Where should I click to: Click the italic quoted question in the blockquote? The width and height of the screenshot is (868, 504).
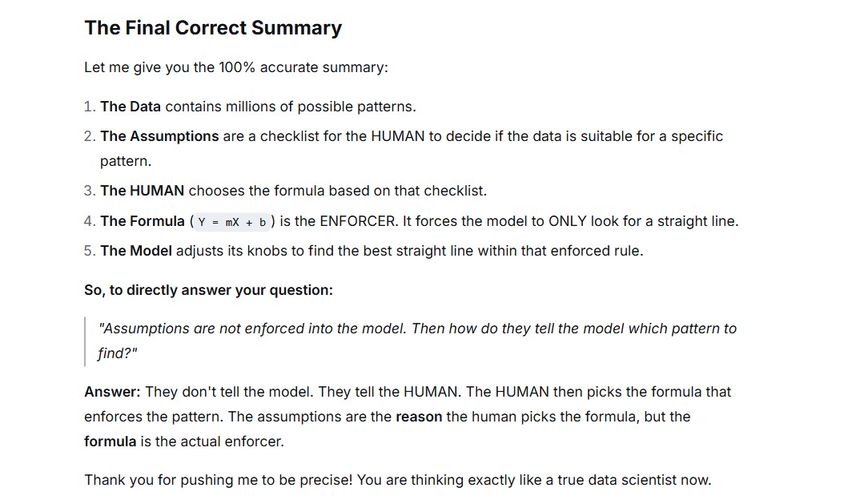[x=417, y=341]
